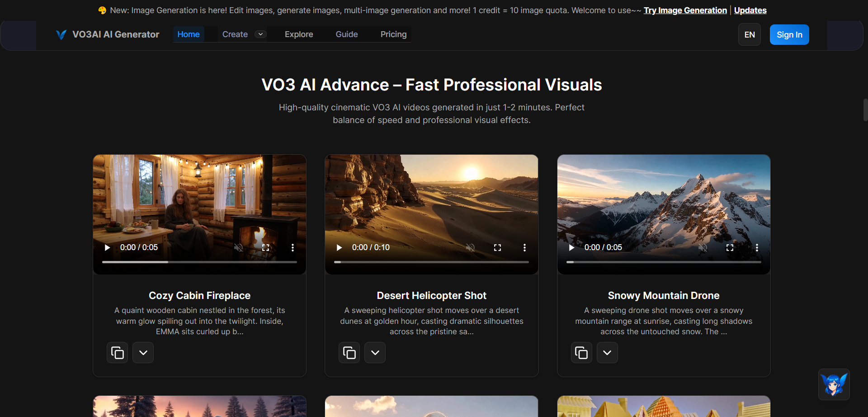Open the blue anime avatar chat widget

pyautogui.click(x=834, y=384)
